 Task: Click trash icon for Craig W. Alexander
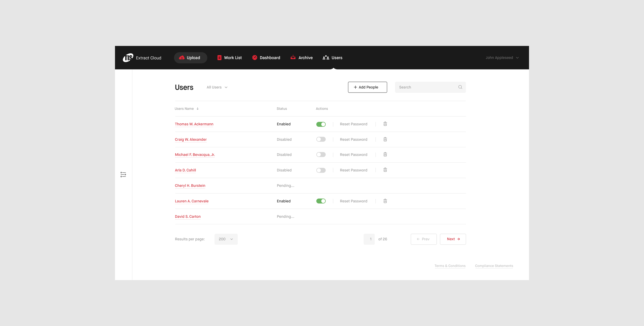tap(385, 139)
